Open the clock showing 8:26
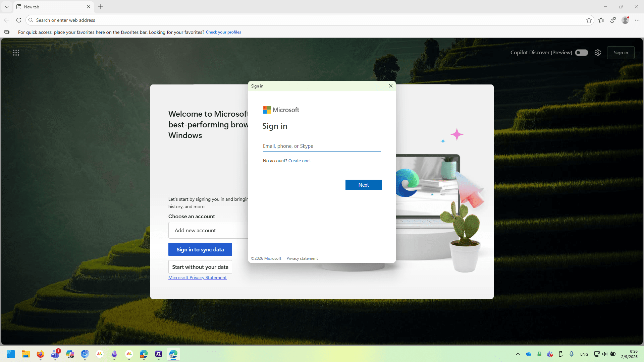 pos(629,354)
